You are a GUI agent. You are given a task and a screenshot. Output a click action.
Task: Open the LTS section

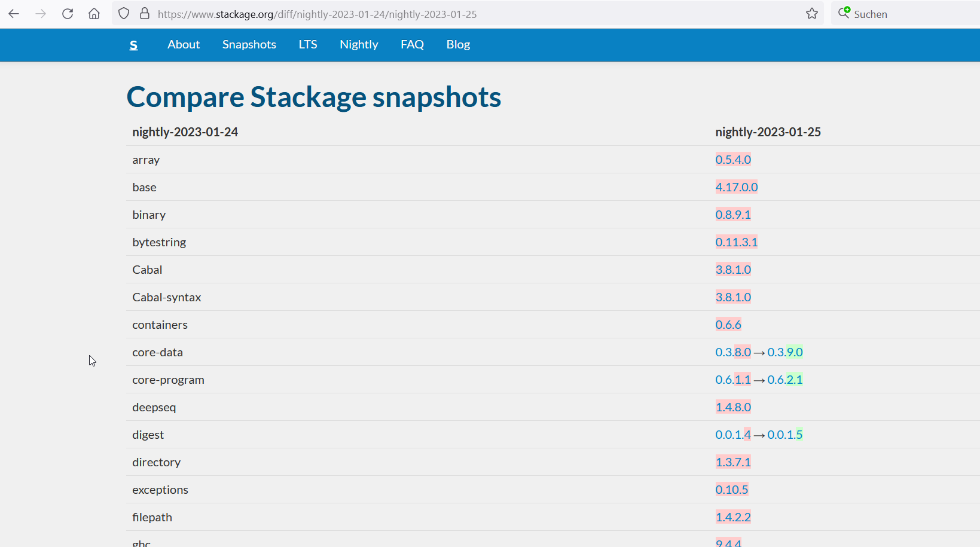coord(307,44)
